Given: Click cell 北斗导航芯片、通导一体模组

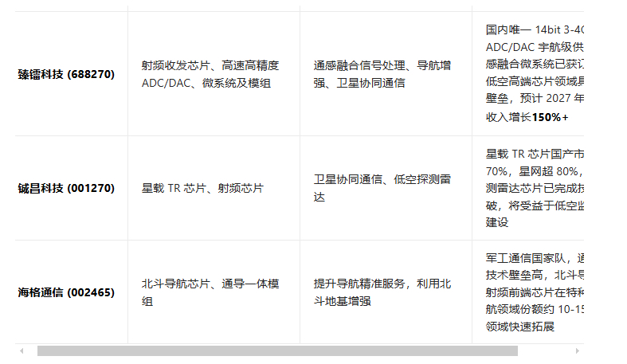Looking at the screenshot, I should [x=214, y=292].
